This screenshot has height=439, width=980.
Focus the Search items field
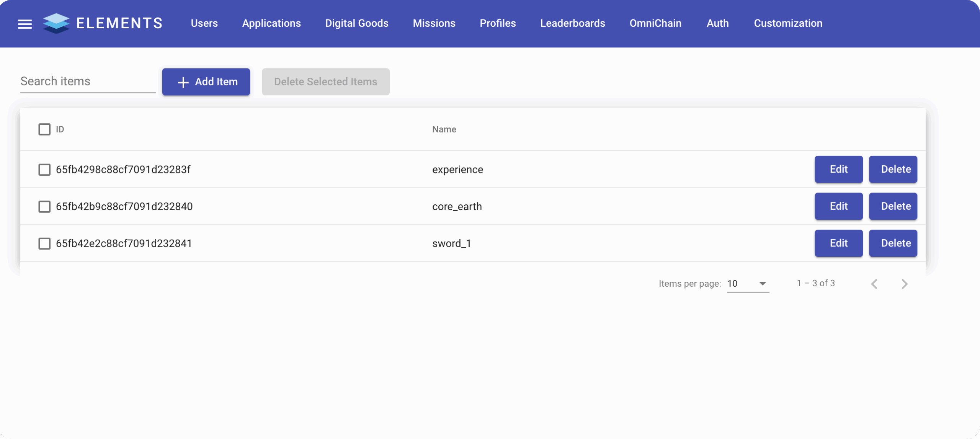click(88, 82)
